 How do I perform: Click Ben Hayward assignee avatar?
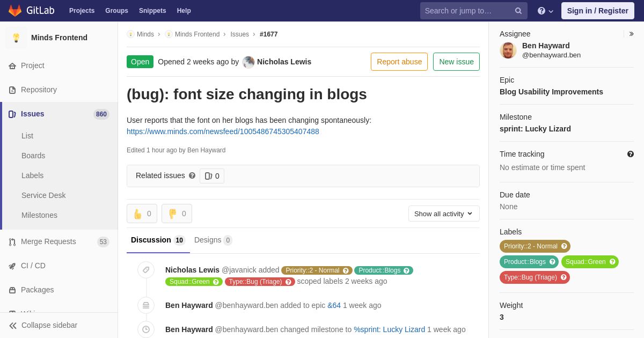(x=508, y=50)
